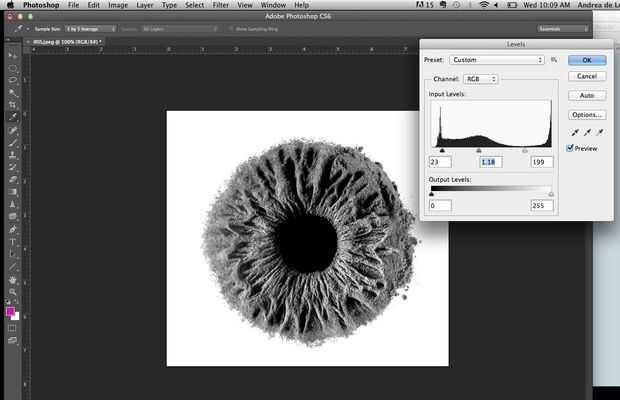The image size is (620, 400).
Task: Open the preset options icon beside Preset
Action: tap(553, 60)
